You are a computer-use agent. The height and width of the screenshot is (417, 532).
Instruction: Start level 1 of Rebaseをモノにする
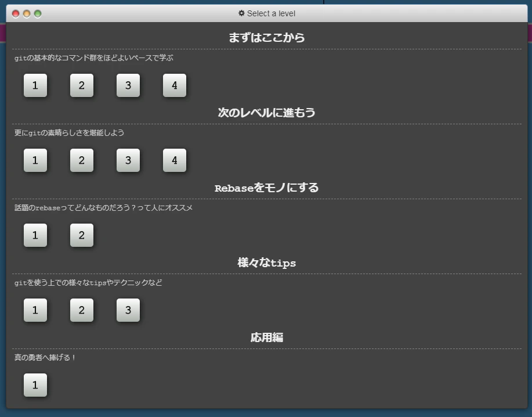(x=35, y=235)
